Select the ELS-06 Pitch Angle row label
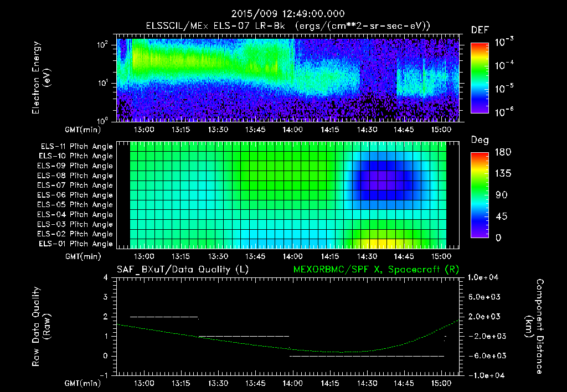This screenshot has width=567, height=392. coord(75,195)
